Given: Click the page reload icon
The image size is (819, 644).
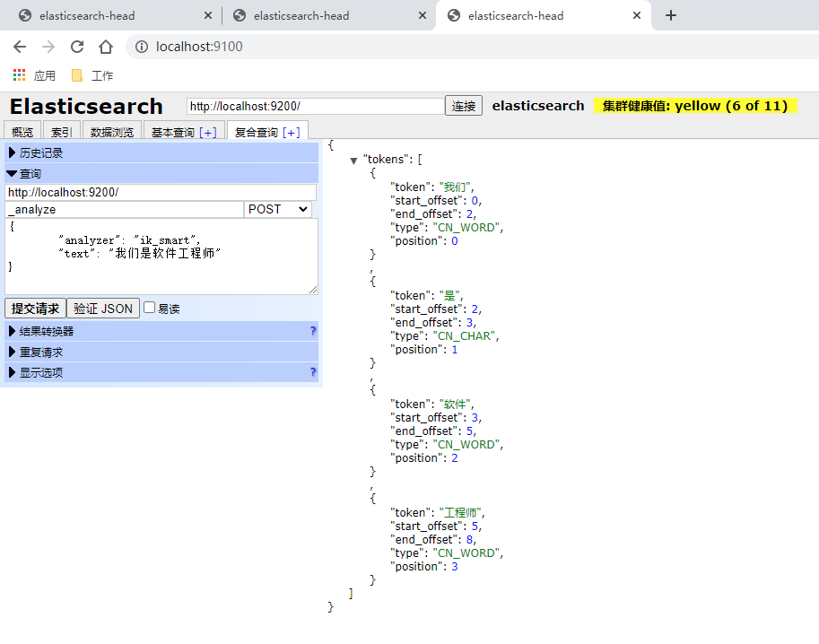Looking at the screenshot, I should 76,47.
